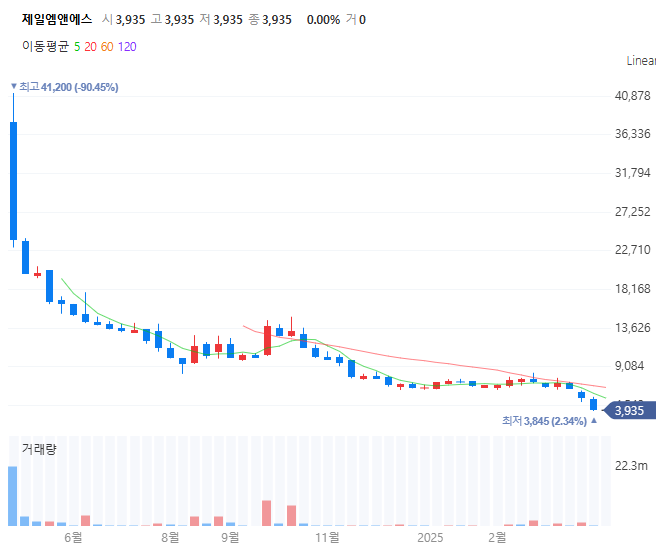Click the 31,794 price axis label

[633, 173]
